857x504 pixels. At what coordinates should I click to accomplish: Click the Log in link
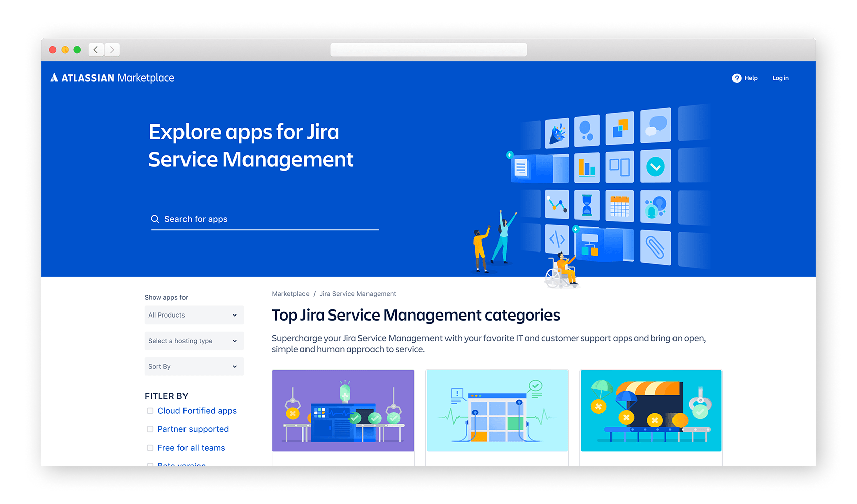[780, 78]
